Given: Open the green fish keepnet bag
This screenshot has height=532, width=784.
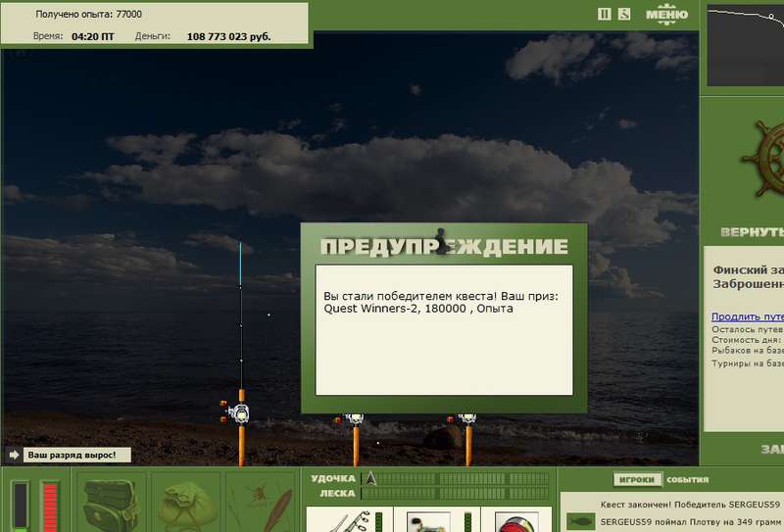Looking at the screenshot, I should 187,506.
